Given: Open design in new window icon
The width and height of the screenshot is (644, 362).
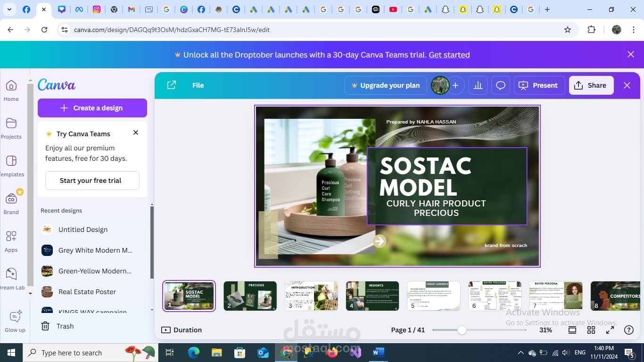Looking at the screenshot, I should coord(172,85).
